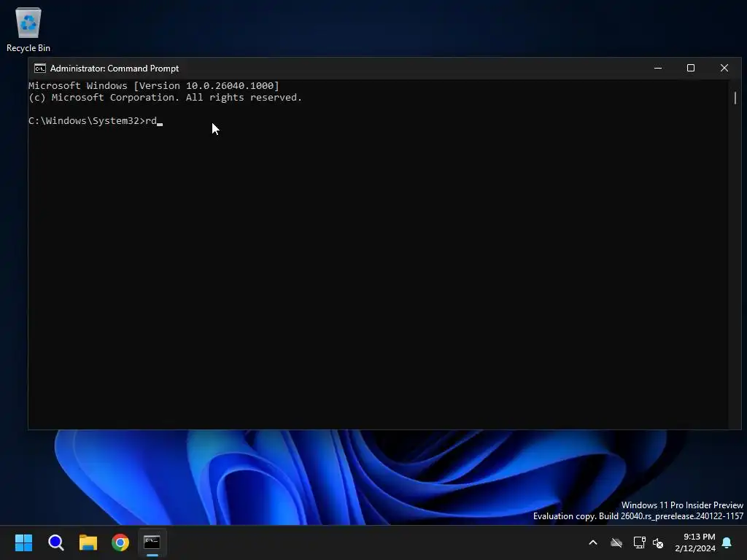Viewport: 747px width, 560px height.
Task: Click the muted volume tray icon
Action: click(x=658, y=542)
